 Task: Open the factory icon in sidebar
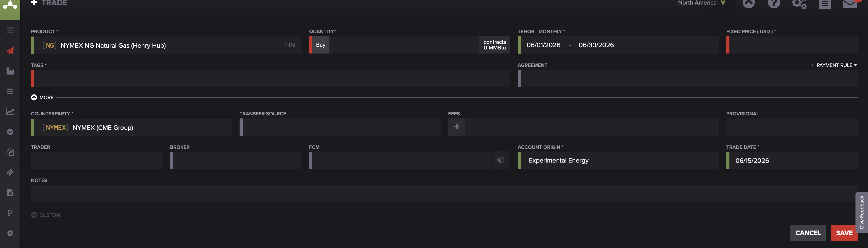tap(10, 71)
